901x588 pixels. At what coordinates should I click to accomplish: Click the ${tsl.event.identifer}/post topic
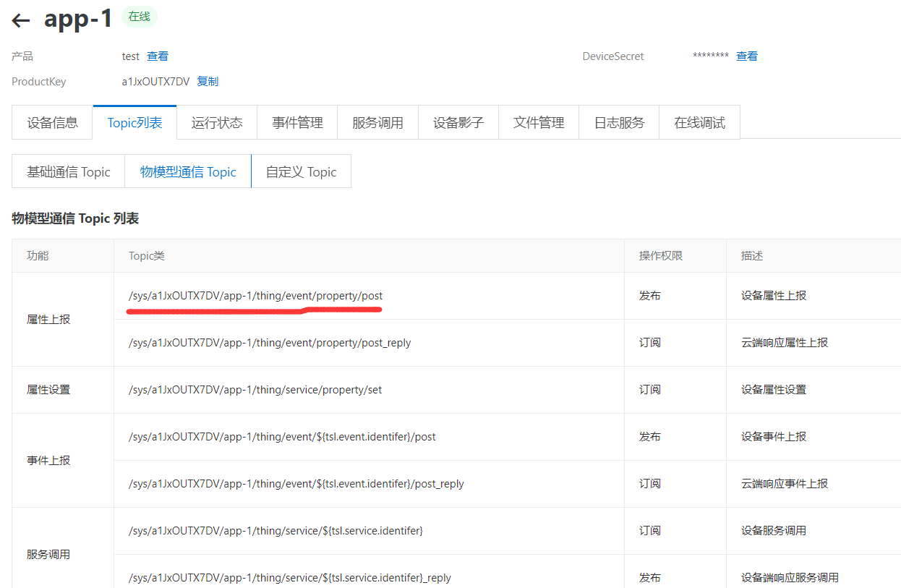[x=282, y=436]
